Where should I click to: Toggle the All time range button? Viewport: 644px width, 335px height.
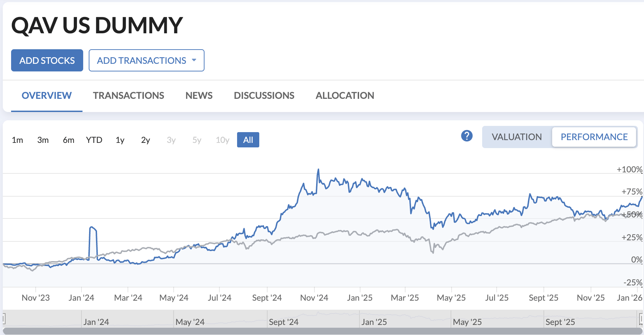(x=248, y=140)
